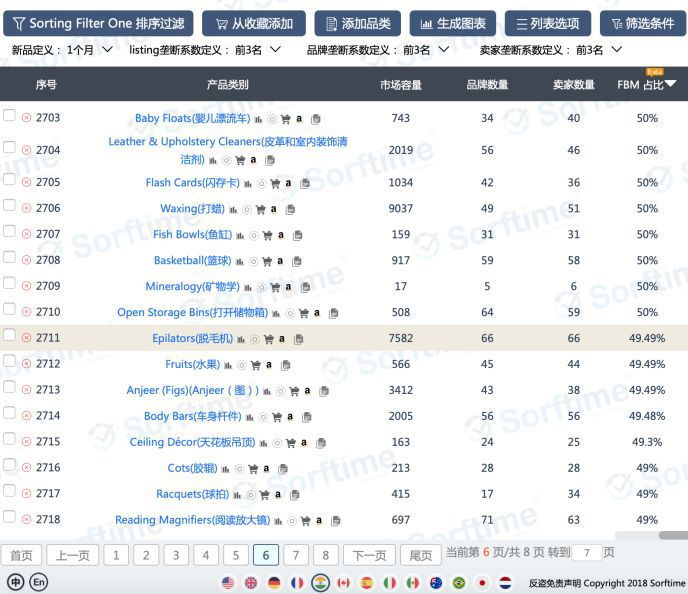Click the 反盗免责声明 disclaimer link

[x=555, y=583]
